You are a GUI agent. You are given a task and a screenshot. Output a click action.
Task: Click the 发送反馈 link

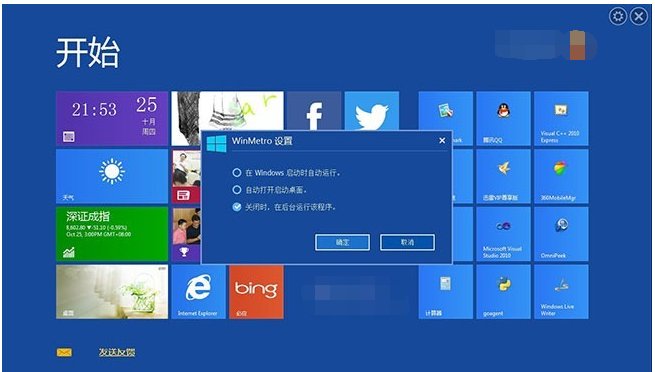(117, 352)
